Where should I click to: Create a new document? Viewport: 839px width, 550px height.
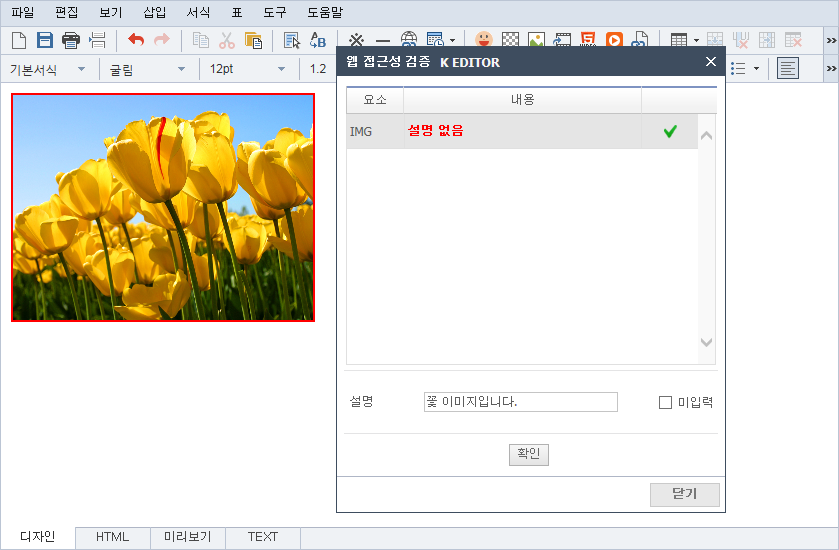(19, 40)
